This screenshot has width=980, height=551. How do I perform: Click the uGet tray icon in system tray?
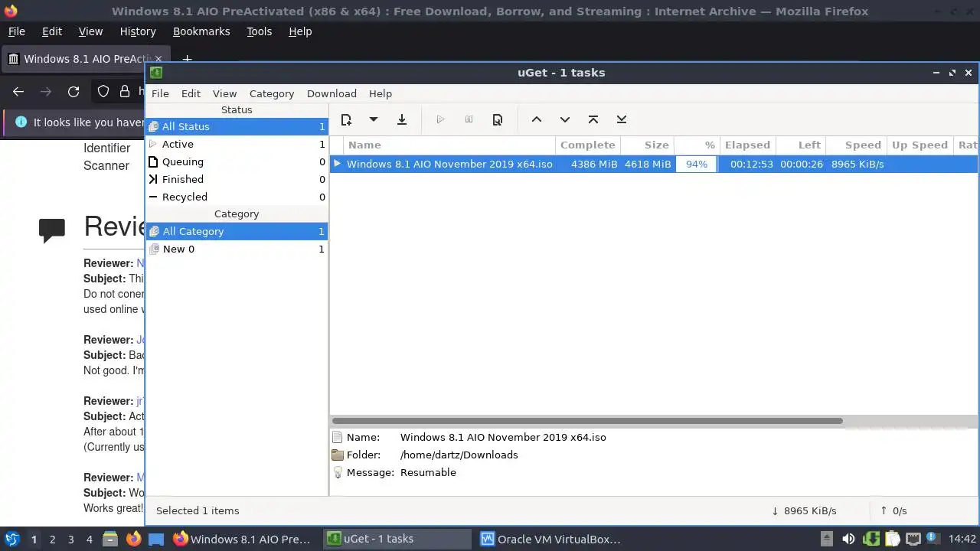[871, 539]
